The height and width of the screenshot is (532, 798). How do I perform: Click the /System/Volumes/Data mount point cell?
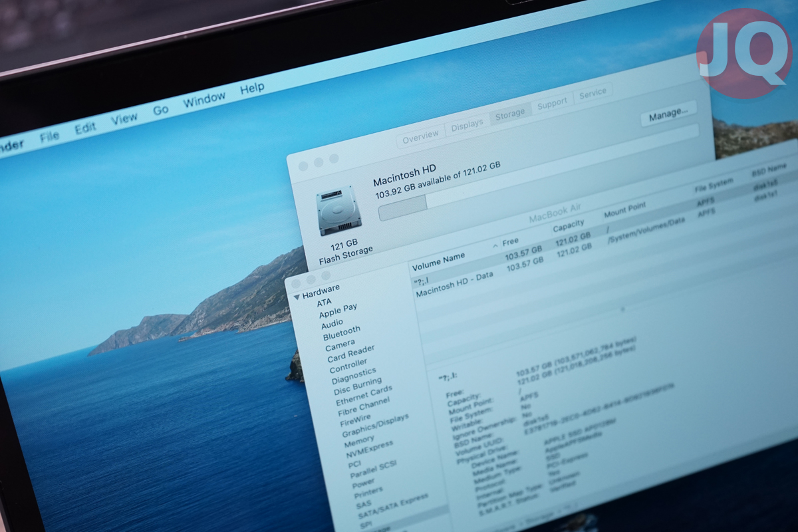pyautogui.click(x=646, y=229)
